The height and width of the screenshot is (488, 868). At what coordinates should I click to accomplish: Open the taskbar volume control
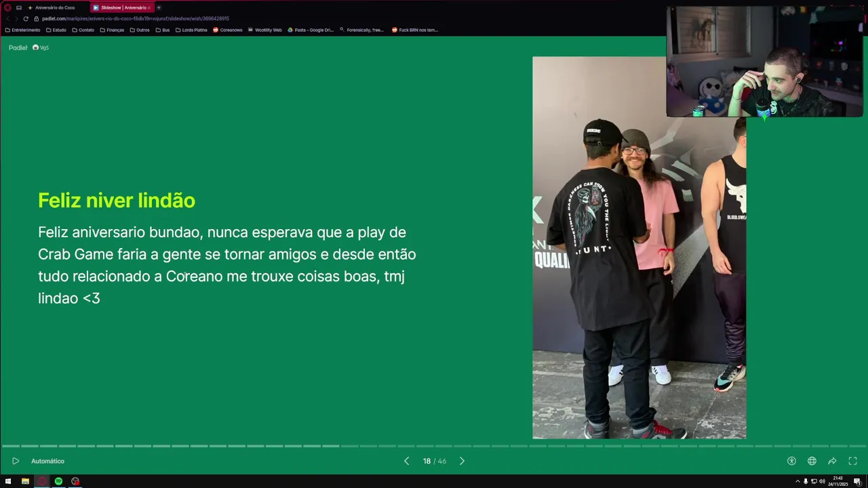pyautogui.click(x=822, y=481)
